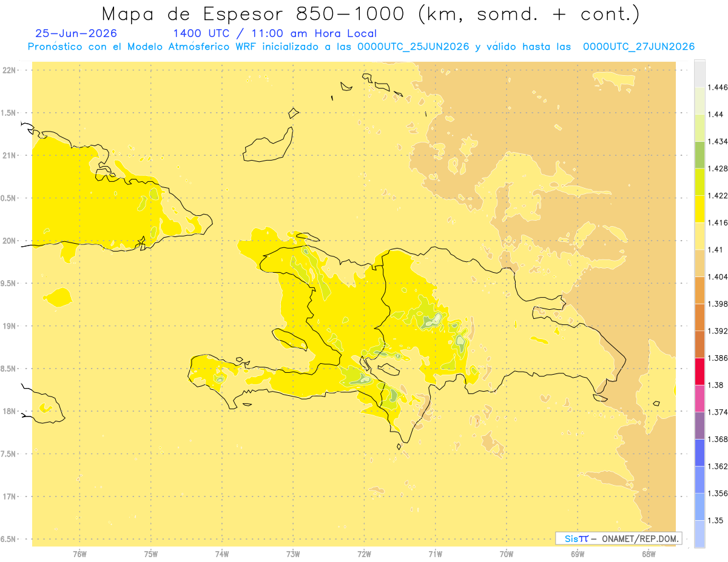Screen dimensions: 728x562
Task: Click the '1.44' colorbar value
Action: (x=715, y=115)
